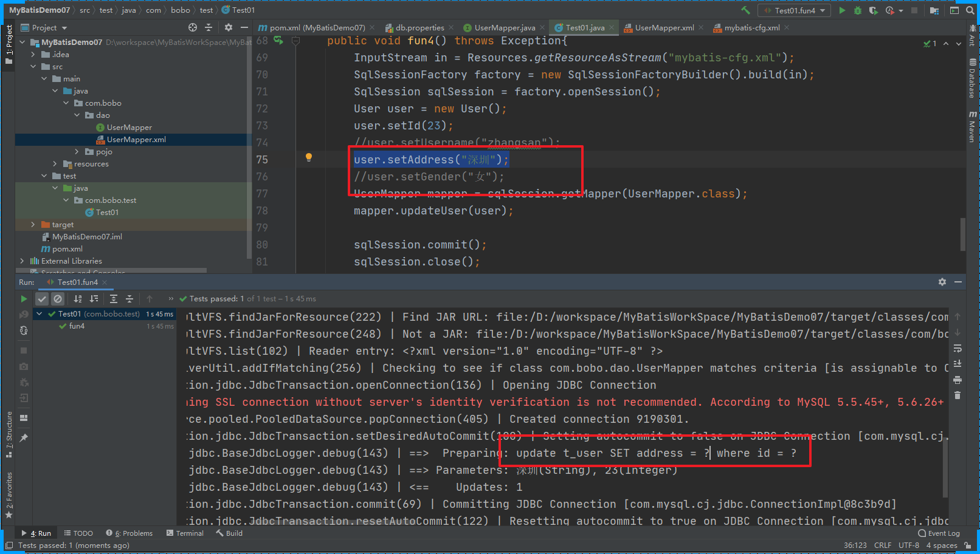Open the Terminal tool window tab
980x554 pixels.
point(185,533)
